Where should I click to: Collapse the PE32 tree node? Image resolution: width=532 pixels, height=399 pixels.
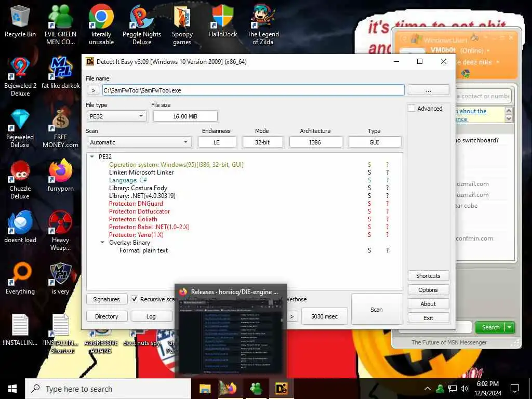(x=92, y=157)
